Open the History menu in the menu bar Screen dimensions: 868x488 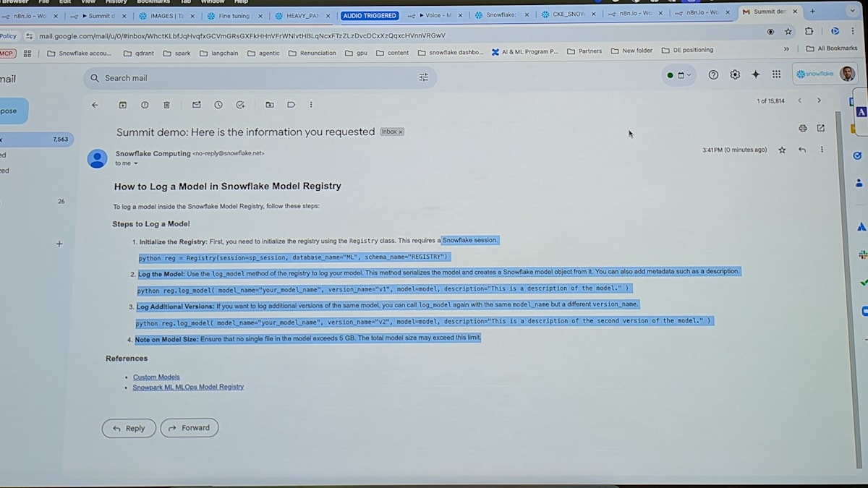tap(116, 2)
